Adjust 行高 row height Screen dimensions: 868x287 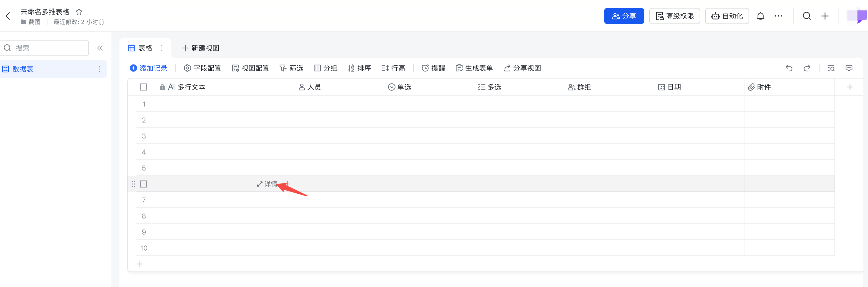tap(393, 68)
